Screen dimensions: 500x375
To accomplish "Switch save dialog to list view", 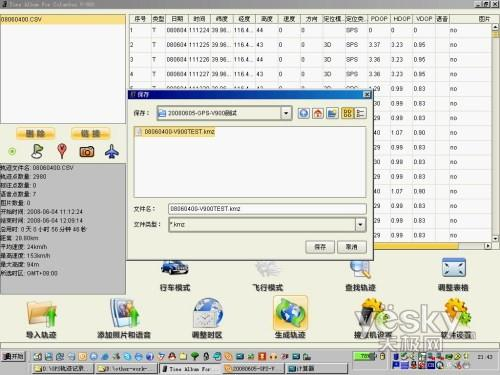I will point(347,113).
